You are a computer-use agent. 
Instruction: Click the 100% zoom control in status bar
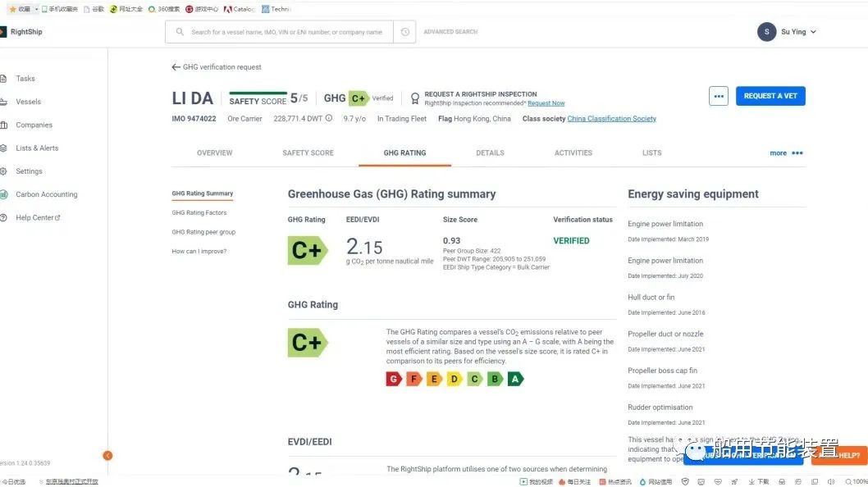[857, 482]
